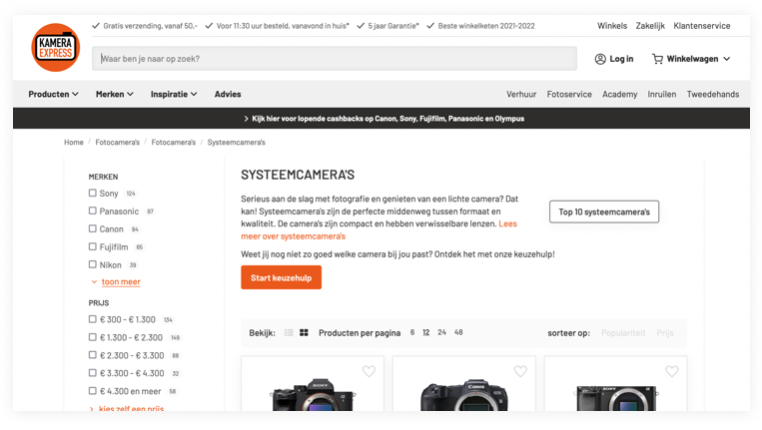Tick the Canon brand filter
This screenshot has width=762, height=430.
pyautogui.click(x=92, y=228)
